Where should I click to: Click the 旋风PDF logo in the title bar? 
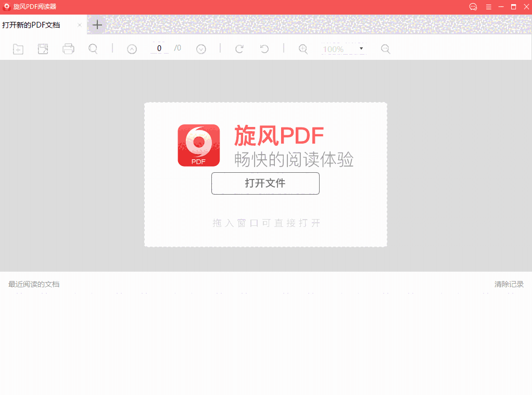coord(7,7)
